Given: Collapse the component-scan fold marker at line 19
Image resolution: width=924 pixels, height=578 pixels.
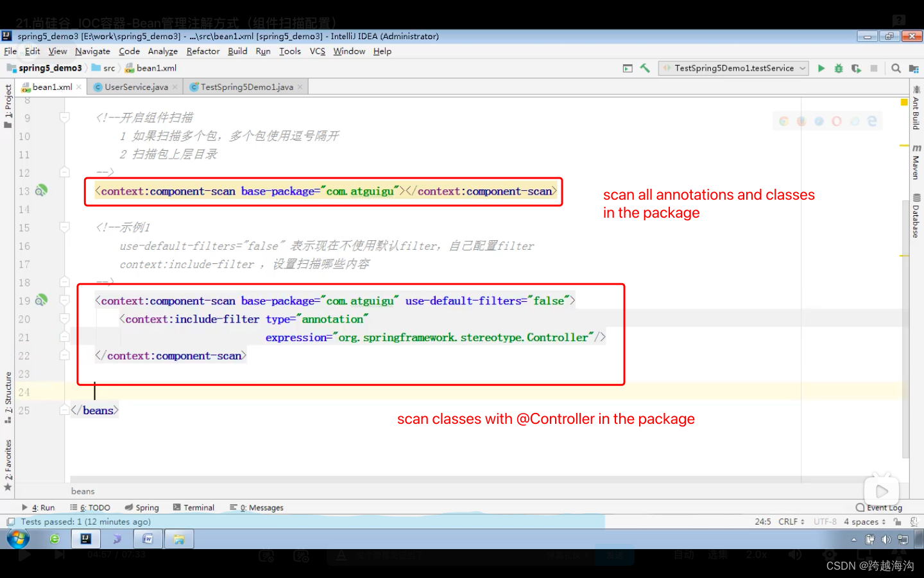Looking at the screenshot, I should [64, 300].
